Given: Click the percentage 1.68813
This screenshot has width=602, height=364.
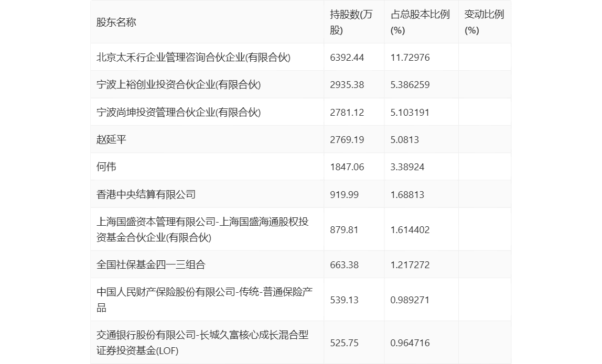Looking at the screenshot, I should (x=407, y=194).
